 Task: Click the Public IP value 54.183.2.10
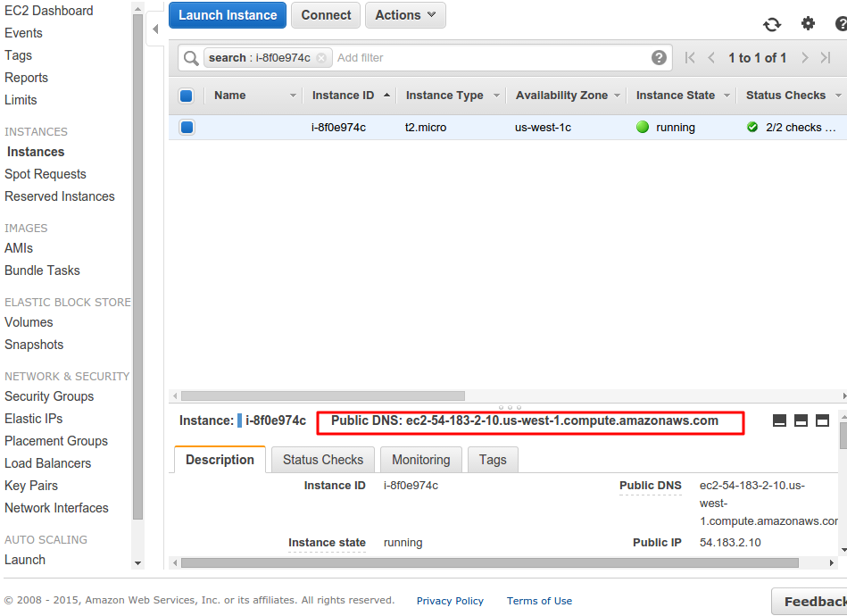click(x=730, y=543)
